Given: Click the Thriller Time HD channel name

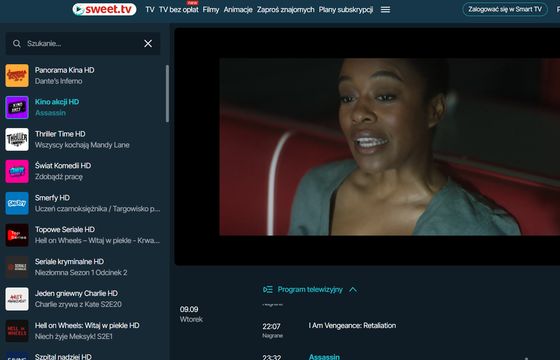Looking at the screenshot, I should [x=60, y=134].
